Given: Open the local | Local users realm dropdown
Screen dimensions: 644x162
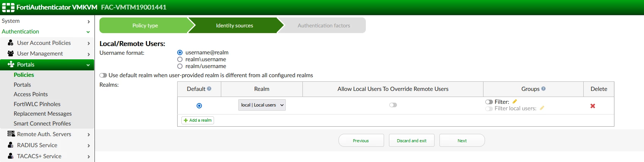Looking at the screenshot, I should (x=262, y=105).
